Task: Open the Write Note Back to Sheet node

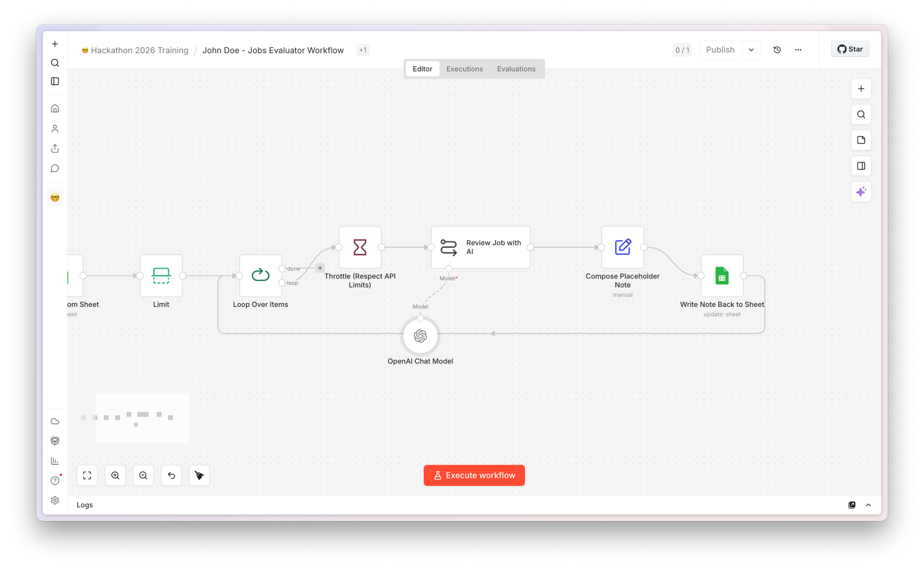Action: tap(722, 276)
